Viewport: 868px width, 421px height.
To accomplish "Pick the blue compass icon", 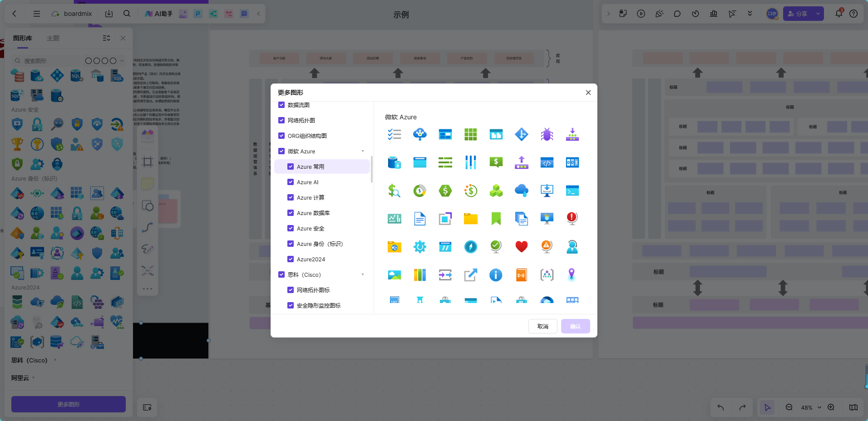I will (470, 247).
